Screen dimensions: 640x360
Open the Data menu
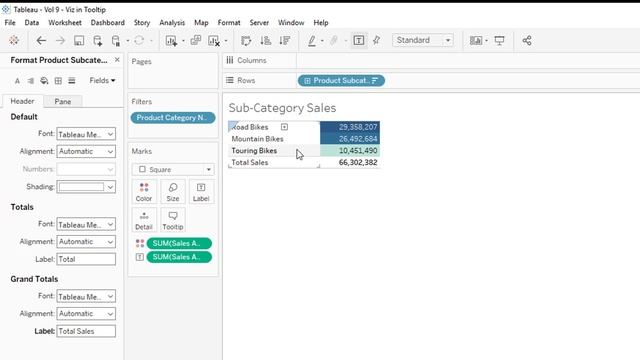click(32, 22)
